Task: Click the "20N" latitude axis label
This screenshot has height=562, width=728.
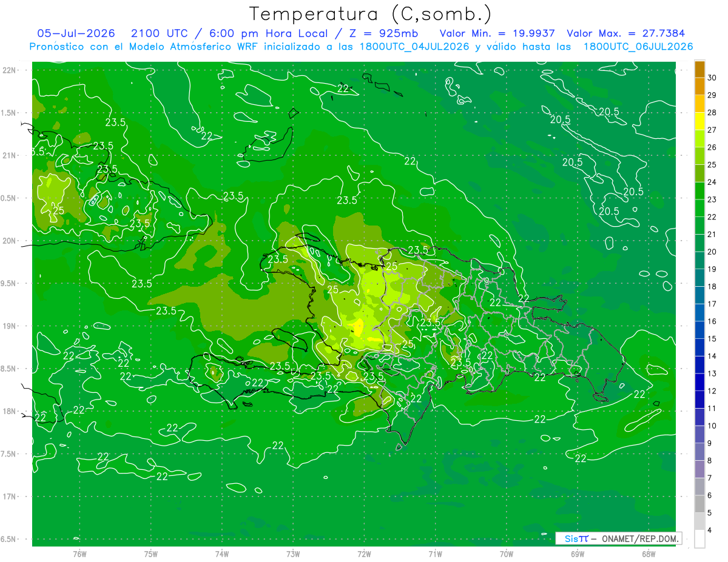Action: pos(10,241)
